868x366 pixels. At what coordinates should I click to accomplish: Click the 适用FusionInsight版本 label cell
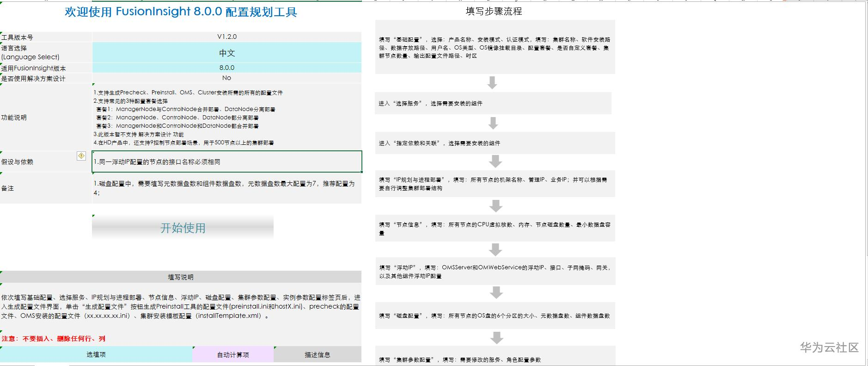coord(46,68)
